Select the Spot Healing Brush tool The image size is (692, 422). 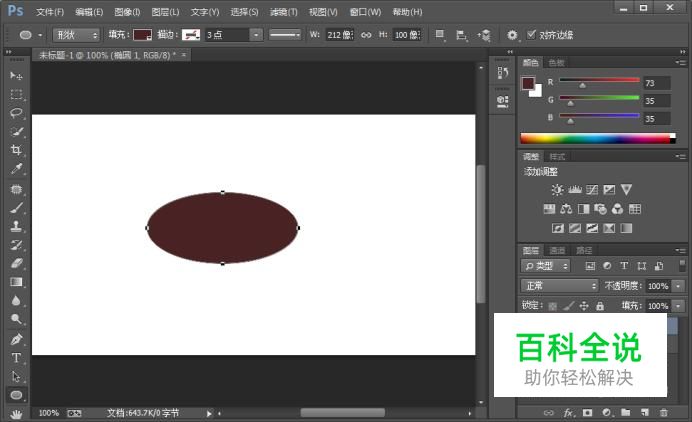coord(16,189)
